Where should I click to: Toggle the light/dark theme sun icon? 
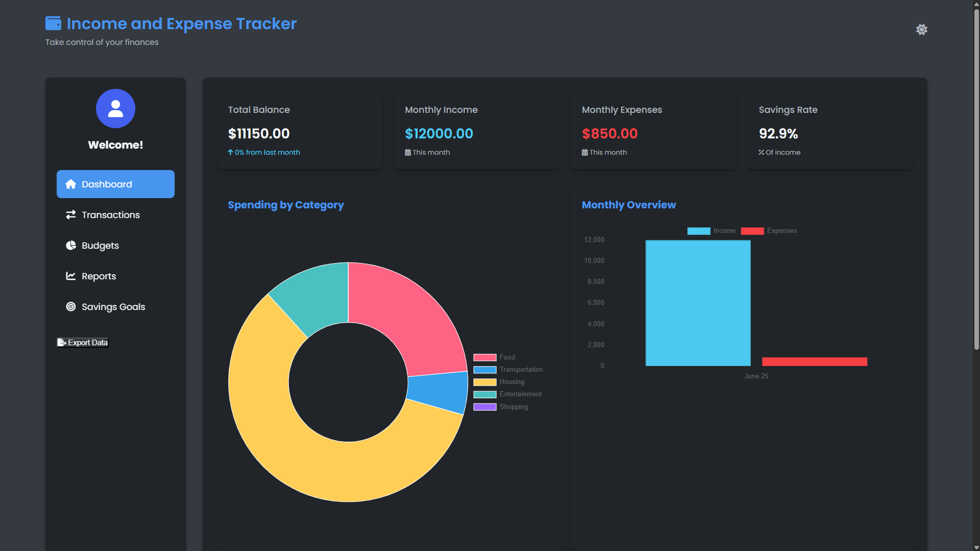pos(921,30)
